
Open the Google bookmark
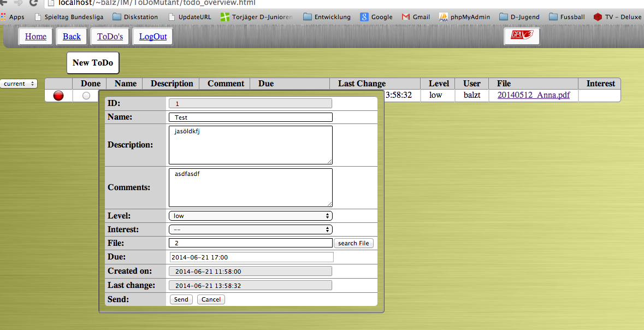(376, 17)
